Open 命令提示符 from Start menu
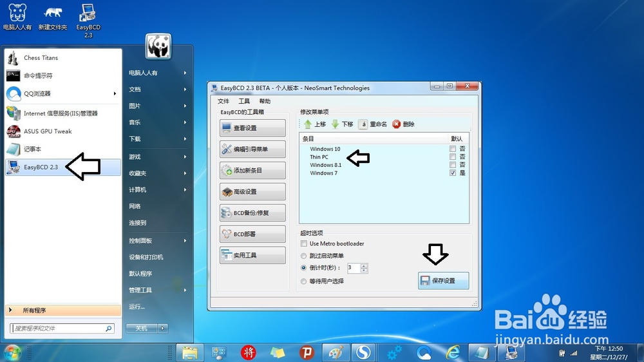The width and height of the screenshot is (644, 362). tap(63, 75)
